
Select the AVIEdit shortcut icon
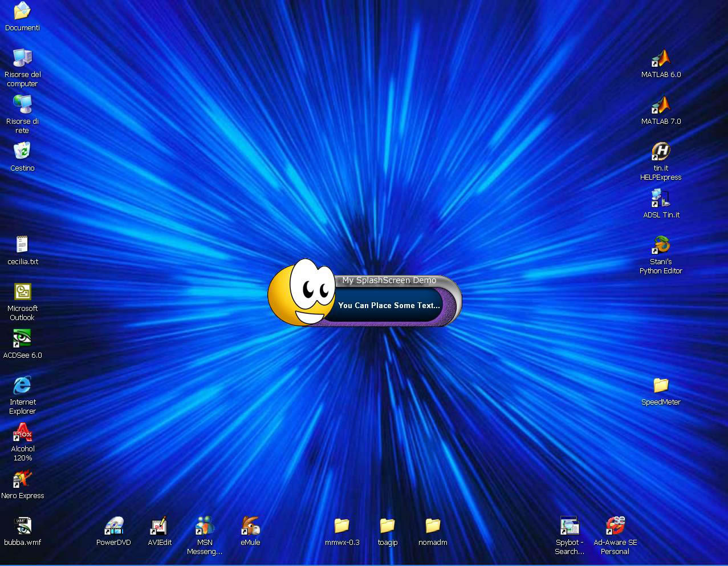point(159,526)
